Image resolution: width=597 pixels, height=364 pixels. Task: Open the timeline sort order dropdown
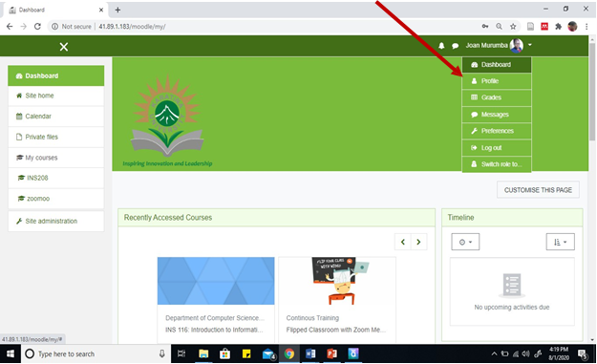point(560,242)
